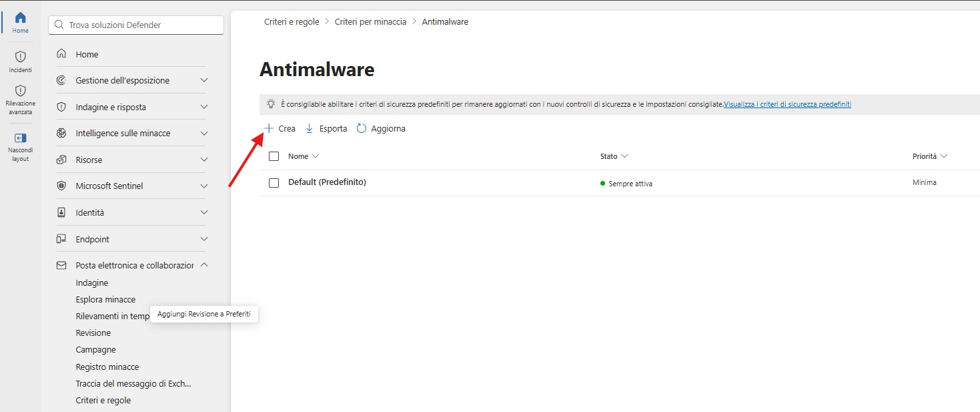This screenshot has width=980, height=412.
Task: Click the Crea plus icon
Action: coord(269,128)
